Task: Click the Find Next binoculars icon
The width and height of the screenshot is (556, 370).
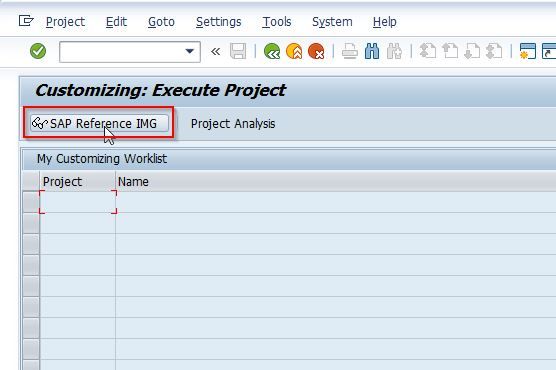Action: [394, 51]
